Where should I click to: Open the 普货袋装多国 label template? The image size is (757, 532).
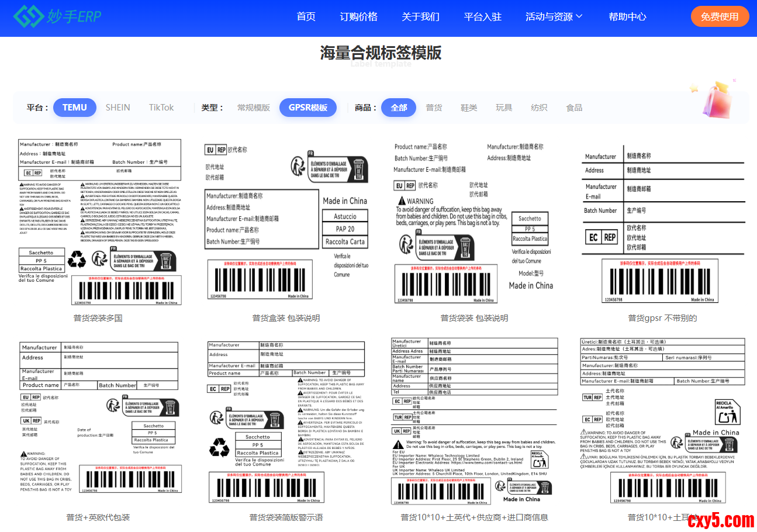point(99,222)
